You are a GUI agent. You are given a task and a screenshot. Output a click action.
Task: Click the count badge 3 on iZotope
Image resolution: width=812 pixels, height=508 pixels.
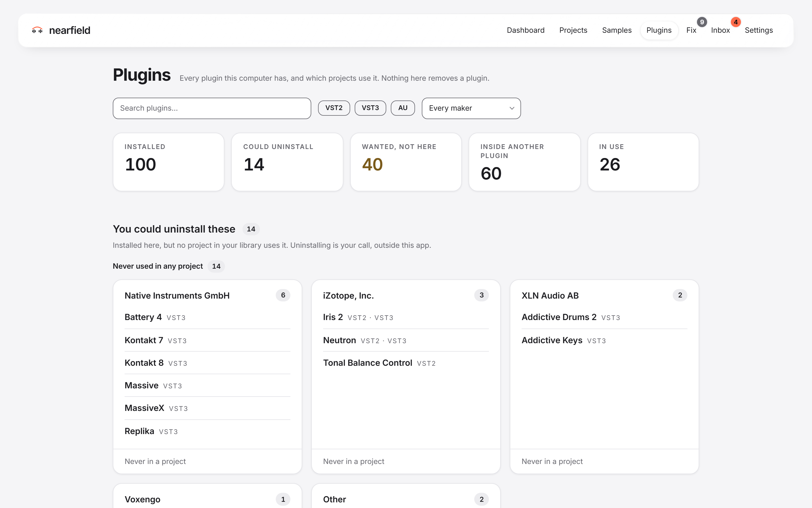coord(482,295)
